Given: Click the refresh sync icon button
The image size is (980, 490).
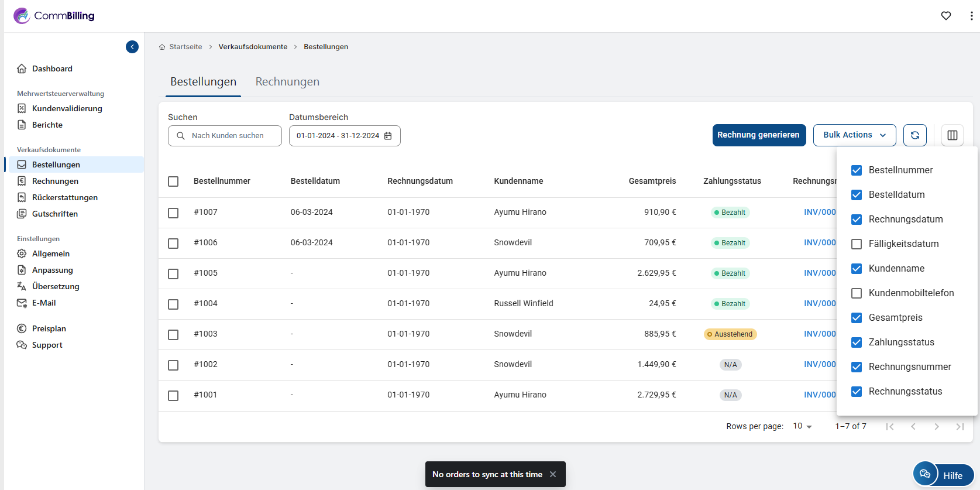Looking at the screenshot, I should pos(914,135).
